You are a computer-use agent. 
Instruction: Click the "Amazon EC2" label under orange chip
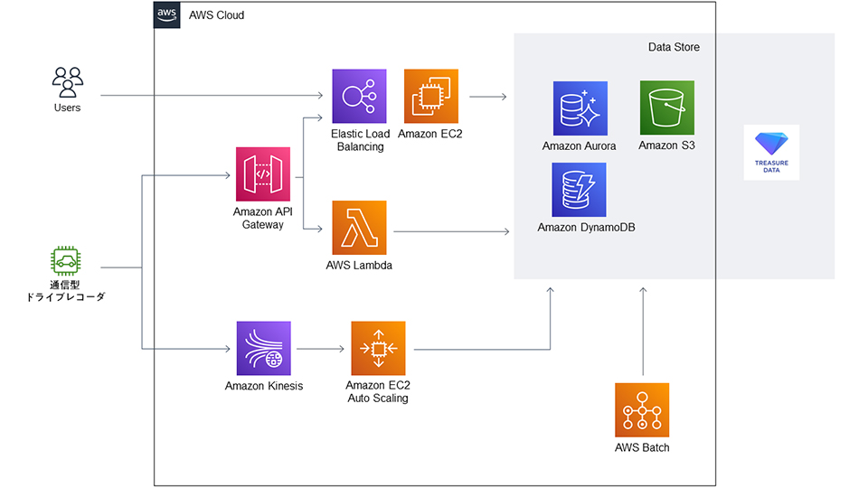[430, 134]
